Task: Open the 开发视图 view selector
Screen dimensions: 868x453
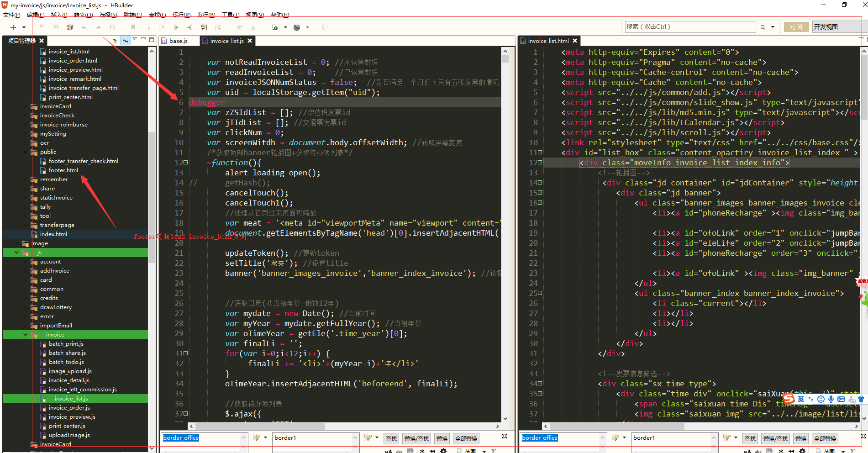Action: point(839,27)
